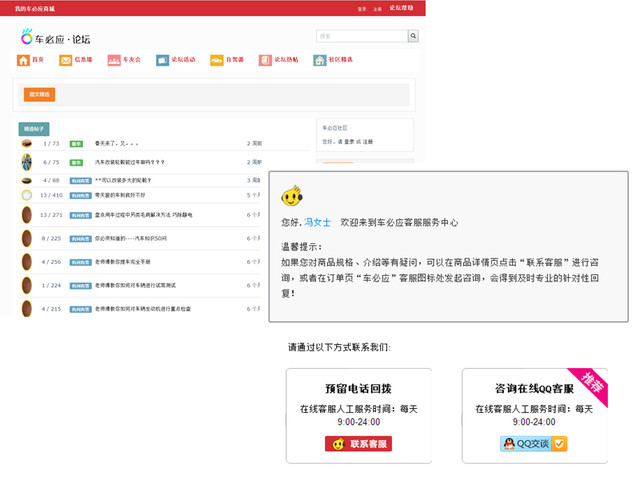Click the 车必应·论坛 logo
Screen dimensions: 640x480
coord(56,37)
